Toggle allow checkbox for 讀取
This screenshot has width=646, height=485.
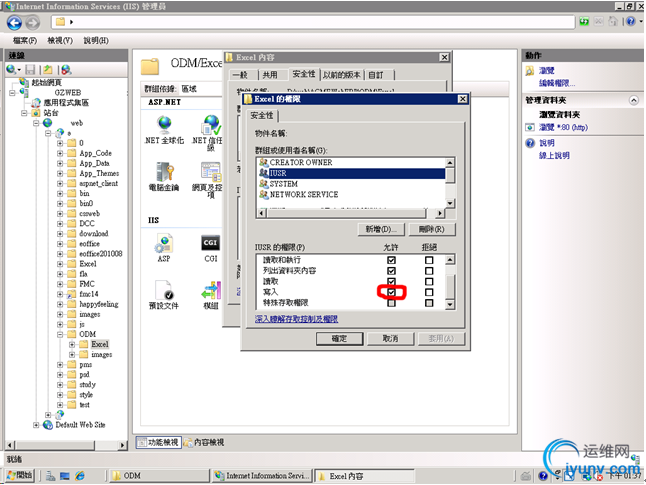[391, 281]
